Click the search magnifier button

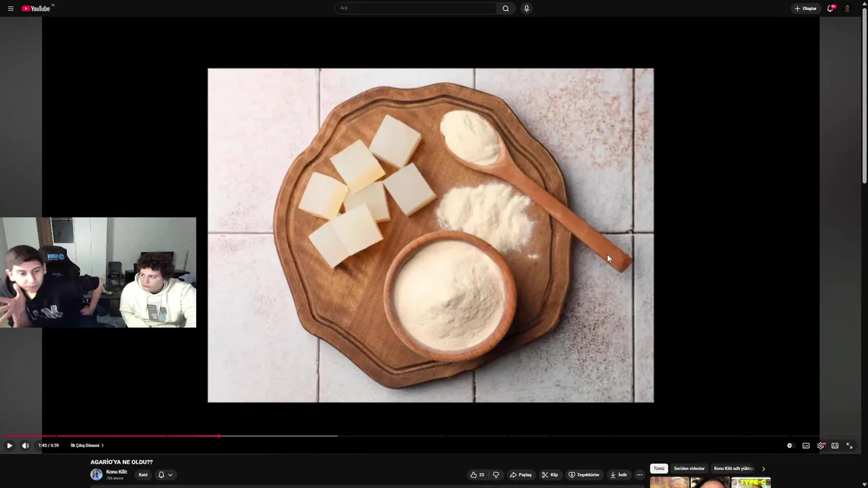tap(505, 9)
